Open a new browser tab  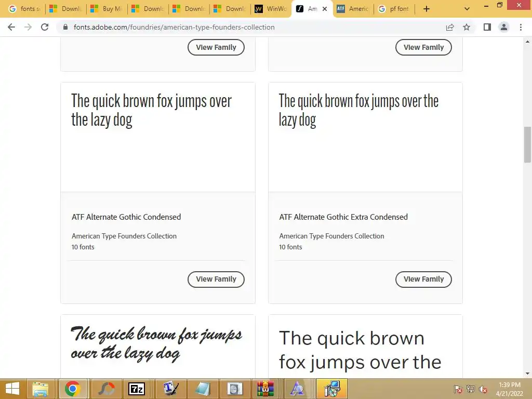427,9
